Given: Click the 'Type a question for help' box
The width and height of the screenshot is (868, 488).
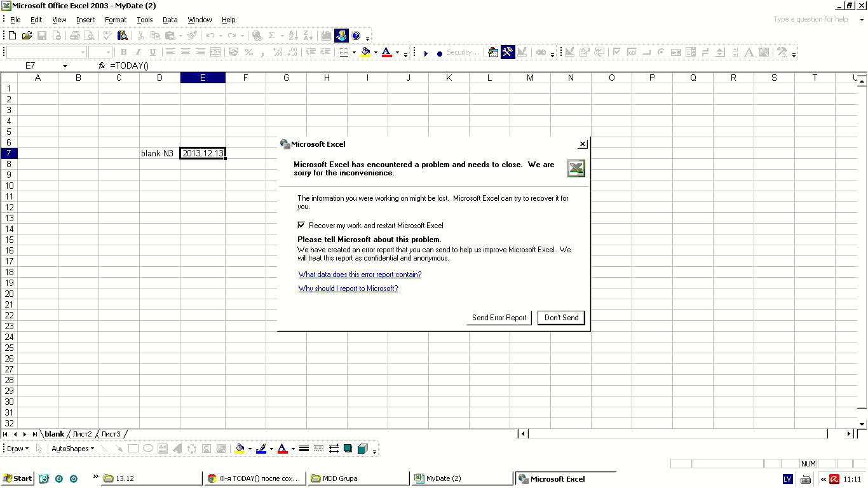Looking at the screenshot, I should click(x=811, y=20).
